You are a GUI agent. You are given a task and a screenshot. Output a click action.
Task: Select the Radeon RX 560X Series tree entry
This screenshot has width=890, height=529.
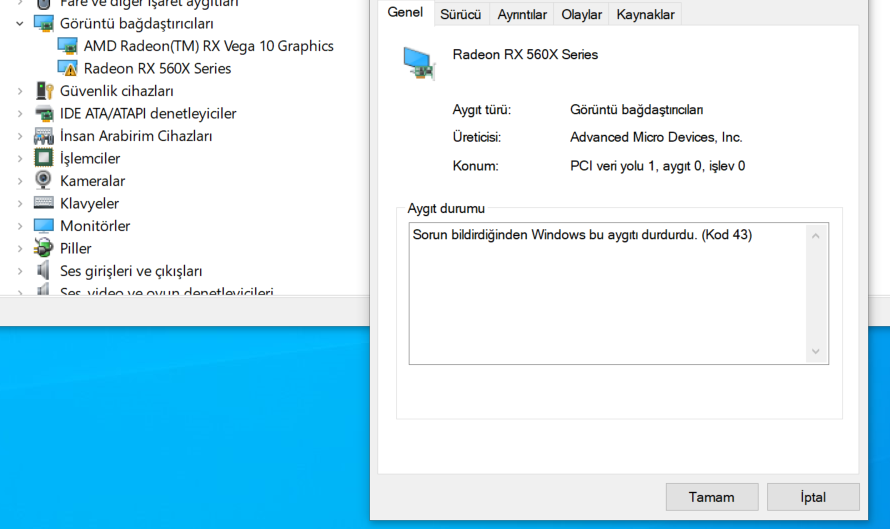point(157,69)
